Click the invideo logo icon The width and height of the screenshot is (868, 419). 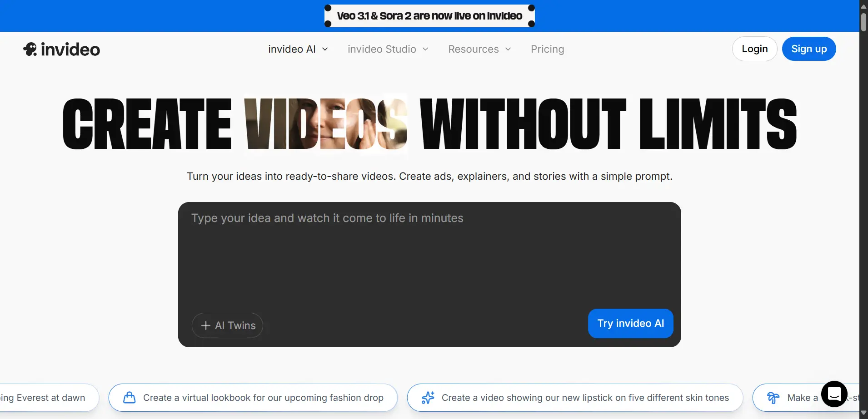(x=30, y=49)
